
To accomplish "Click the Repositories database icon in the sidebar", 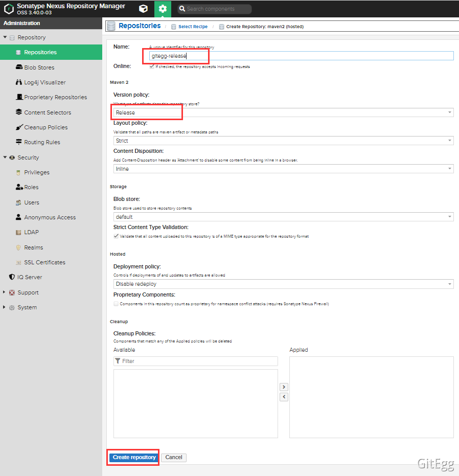I will point(18,52).
